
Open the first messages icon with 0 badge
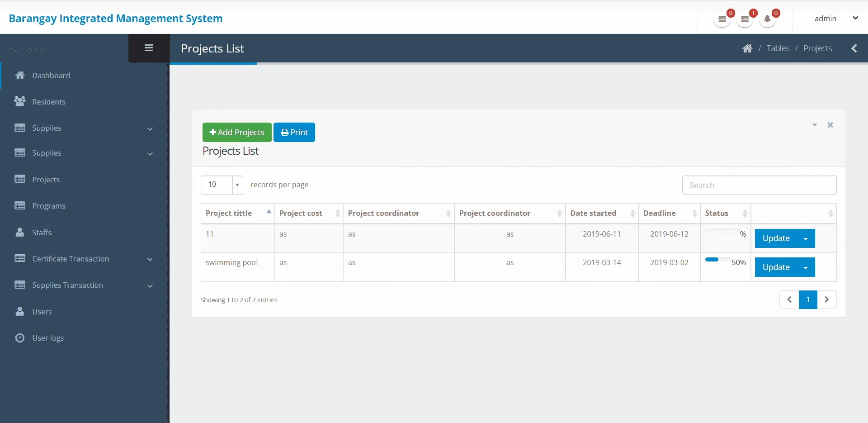722,19
